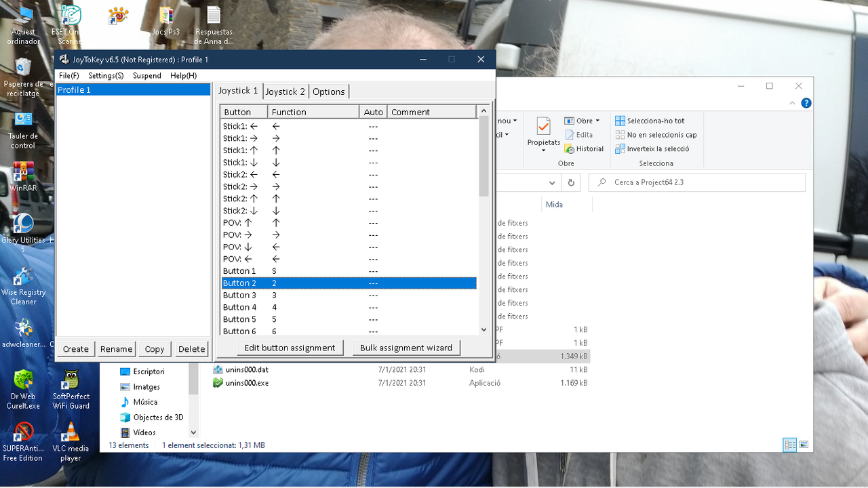Click No en seleccionis cap in Explorer

pyautogui.click(x=656, y=135)
